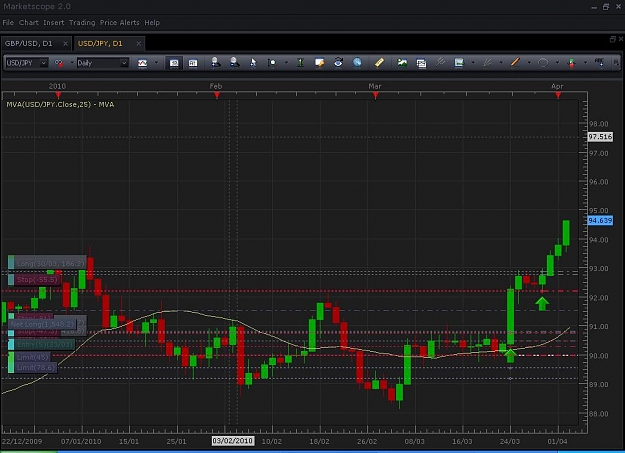This screenshot has height=453, width=625.
Task: Click the 24/03 date label on time axis
Action: coord(510,441)
